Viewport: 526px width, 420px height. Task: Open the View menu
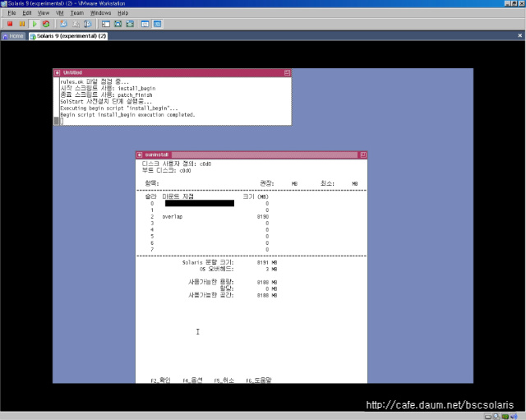(44, 13)
